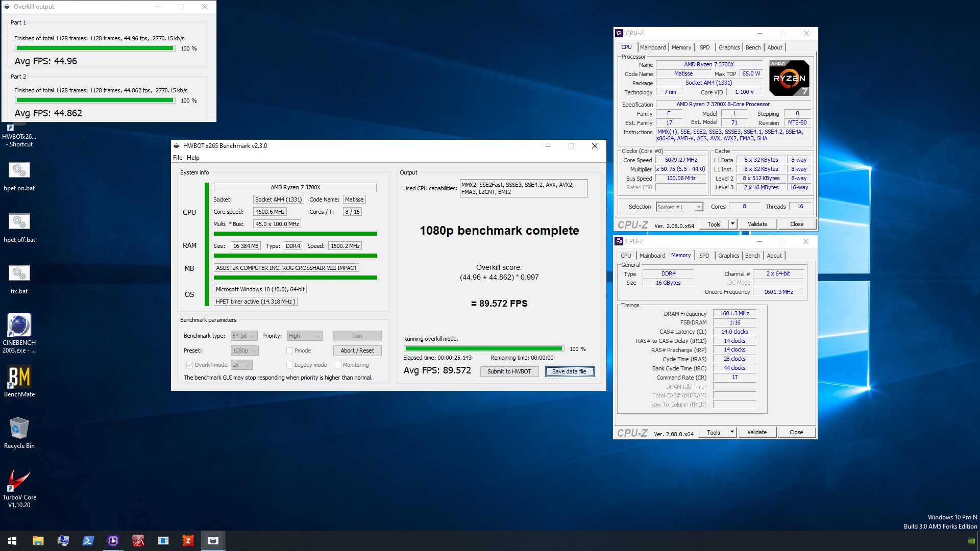Viewport: 980px width, 551px height.
Task: Open the HWBOTx265 Shortcut desktop icon
Action: click(x=19, y=135)
